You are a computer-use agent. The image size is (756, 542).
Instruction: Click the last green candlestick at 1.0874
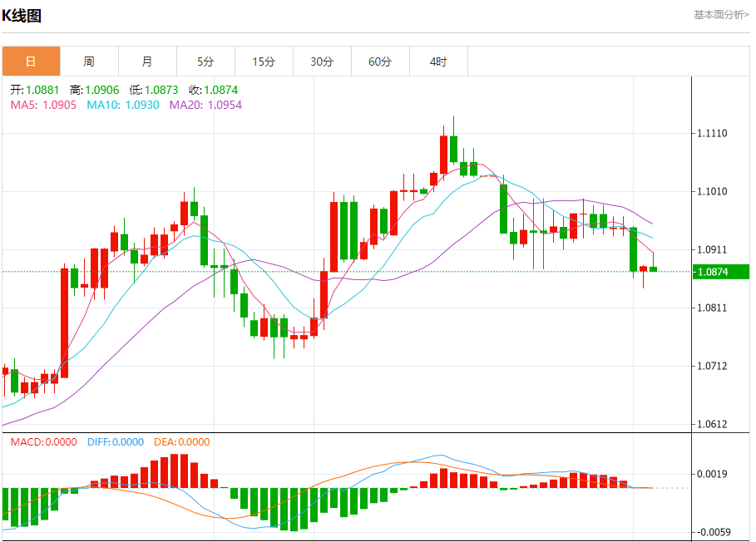pyautogui.click(x=654, y=269)
